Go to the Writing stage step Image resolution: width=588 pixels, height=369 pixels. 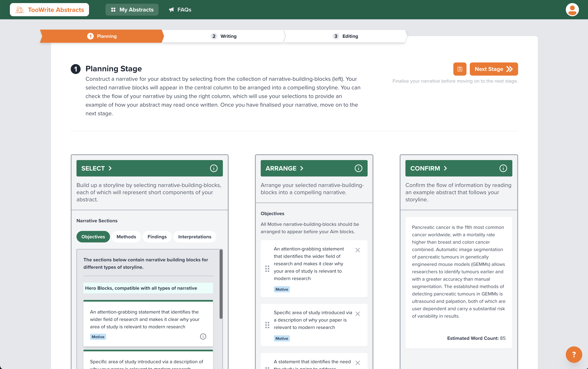click(x=223, y=36)
